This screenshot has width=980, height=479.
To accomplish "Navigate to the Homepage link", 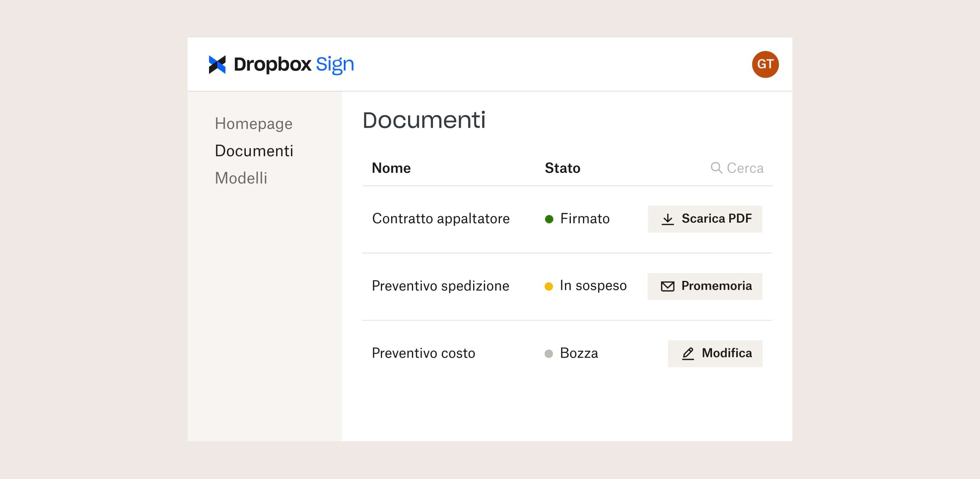I will [254, 123].
